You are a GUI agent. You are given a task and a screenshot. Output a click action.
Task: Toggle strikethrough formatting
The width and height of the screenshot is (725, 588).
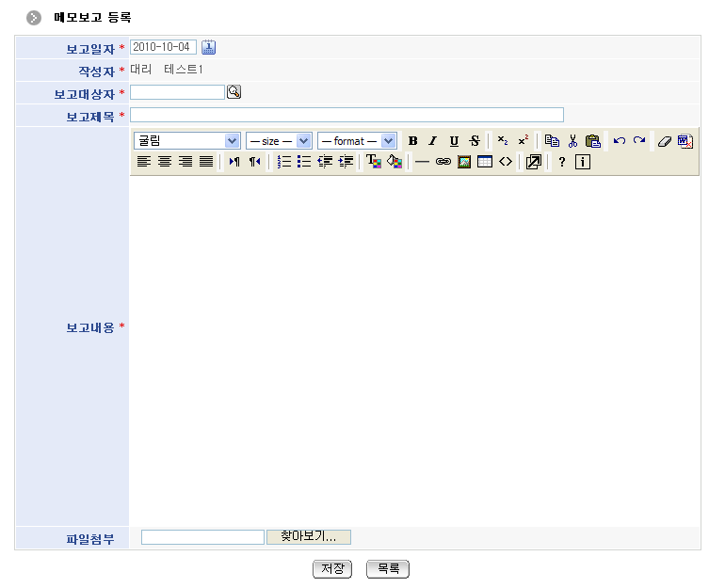click(475, 141)
